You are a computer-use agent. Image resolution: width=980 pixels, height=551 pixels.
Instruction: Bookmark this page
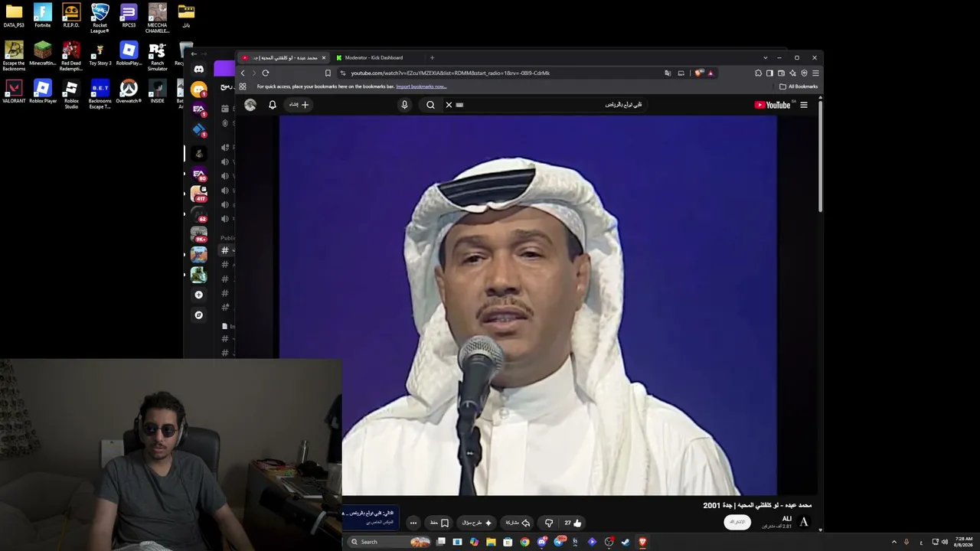328,73
